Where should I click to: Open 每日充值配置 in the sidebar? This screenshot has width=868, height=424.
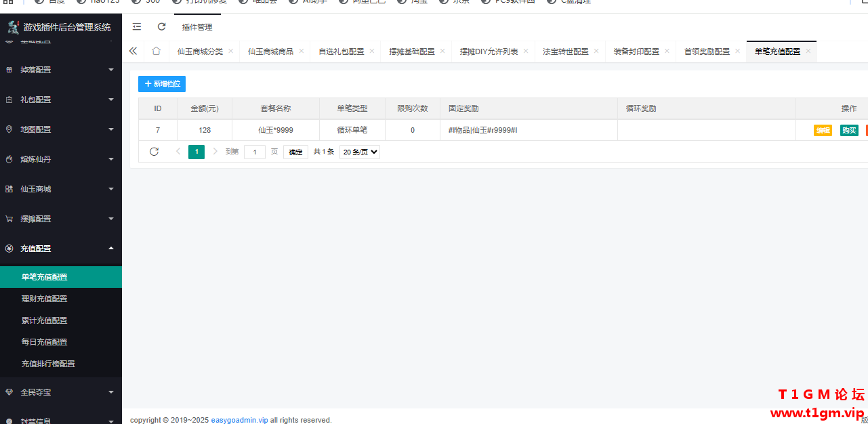pos(61,342)
